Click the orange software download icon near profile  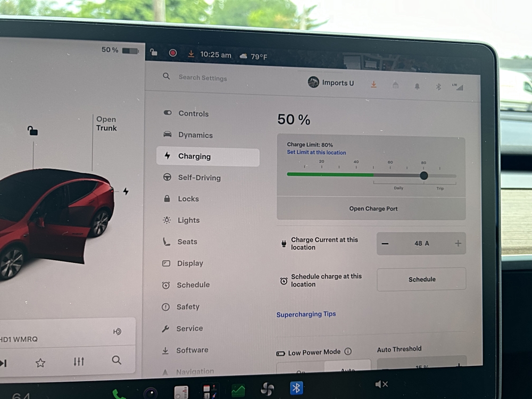[373, 85]
